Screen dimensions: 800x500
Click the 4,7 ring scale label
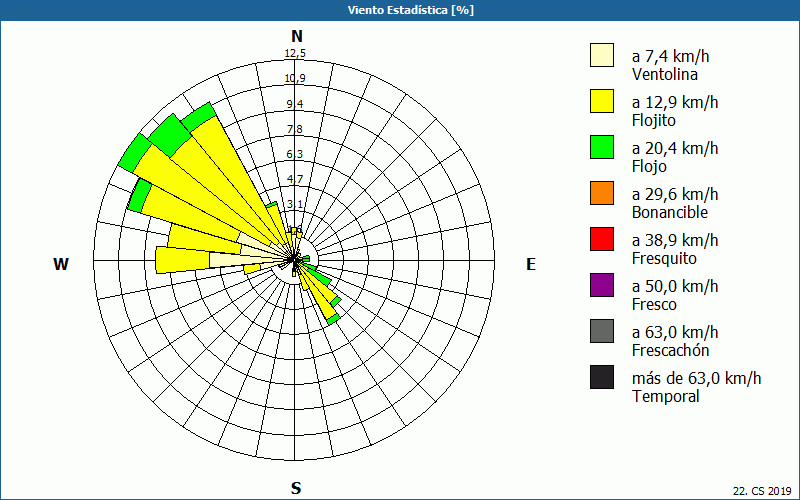295,179
